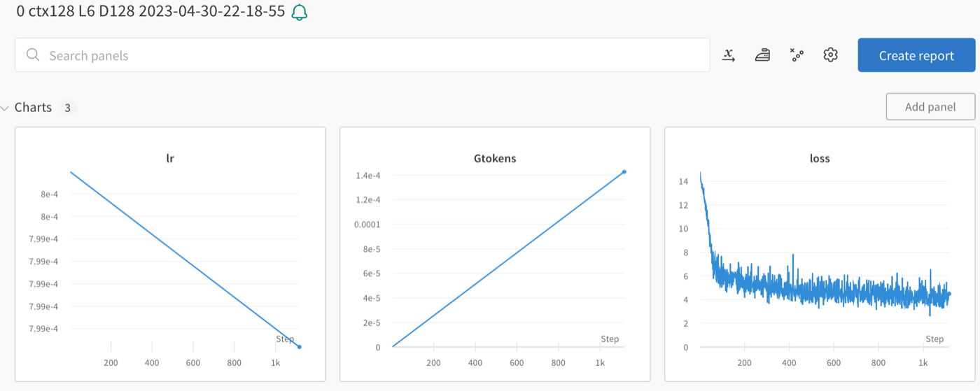The width and height of the screenshot is (980, 391).
Task: Click the end point of the Gtokens line
Action: (624, 171)
